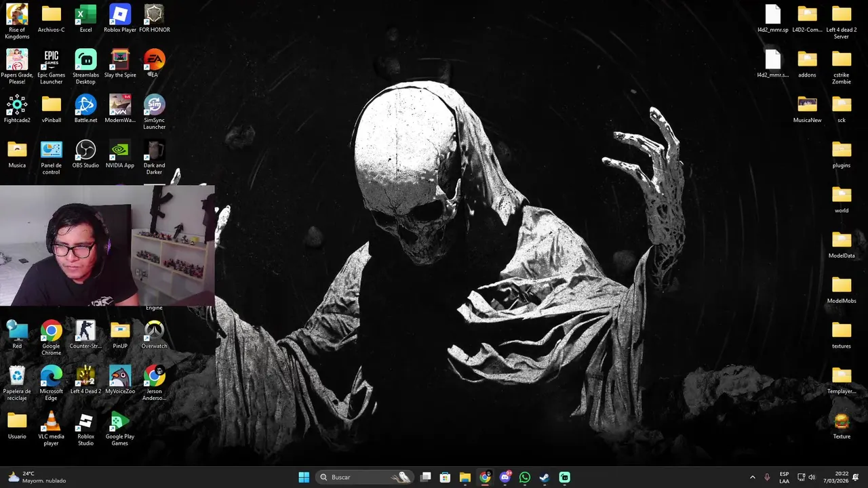
Task: Select the Texture burger icon
Action: [842, 425]
